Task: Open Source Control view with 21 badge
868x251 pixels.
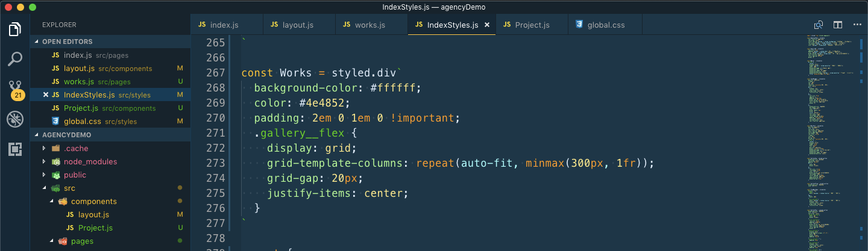Action: 15,88
